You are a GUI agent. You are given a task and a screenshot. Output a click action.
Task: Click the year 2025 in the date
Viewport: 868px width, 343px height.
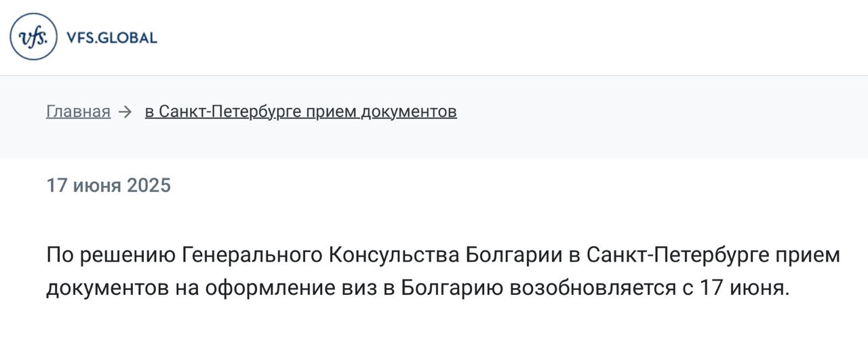149,186
